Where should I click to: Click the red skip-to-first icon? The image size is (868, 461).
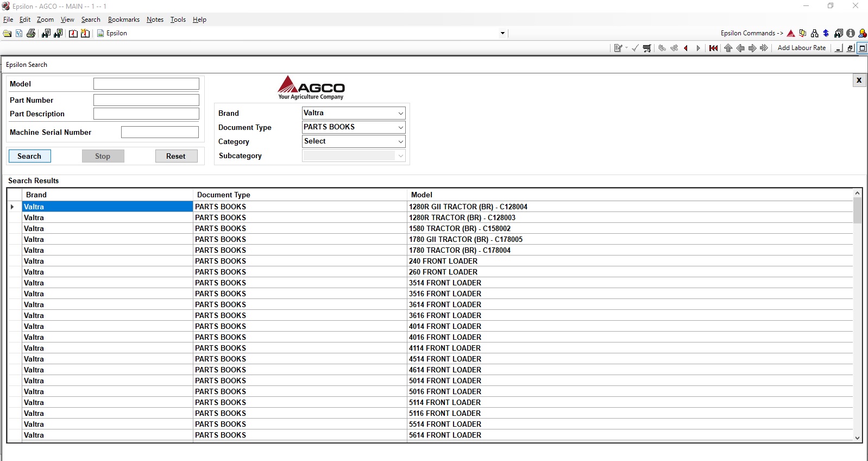tap(714, 48)
